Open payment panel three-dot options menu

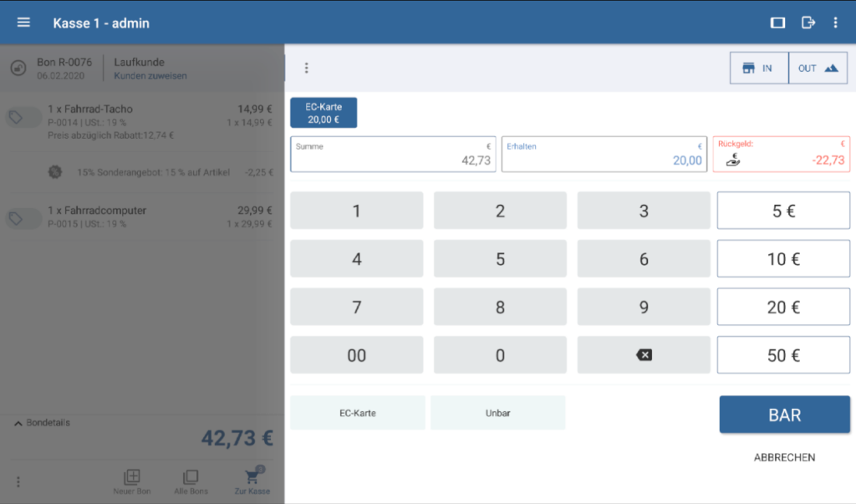[306, 68]
